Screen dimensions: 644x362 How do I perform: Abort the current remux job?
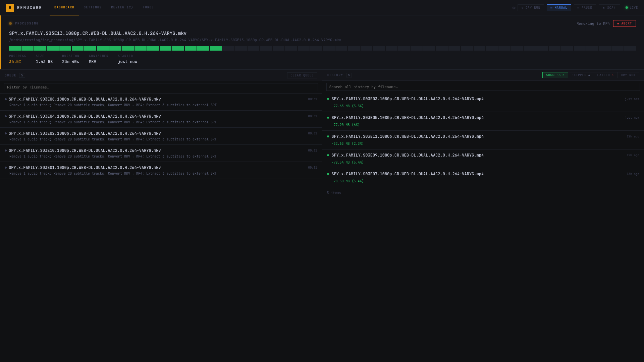coord(625,23)
